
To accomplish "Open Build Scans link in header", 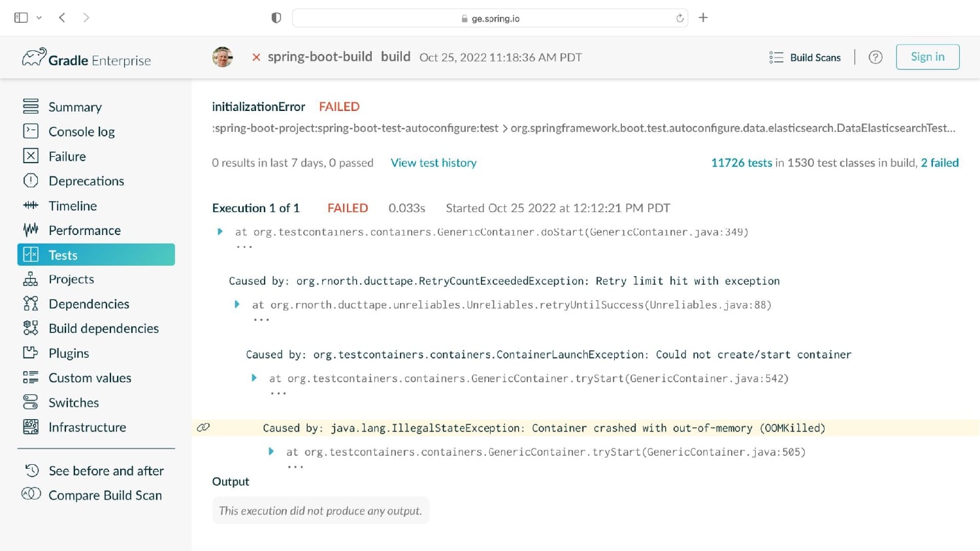I will click(x=815, y=57).
